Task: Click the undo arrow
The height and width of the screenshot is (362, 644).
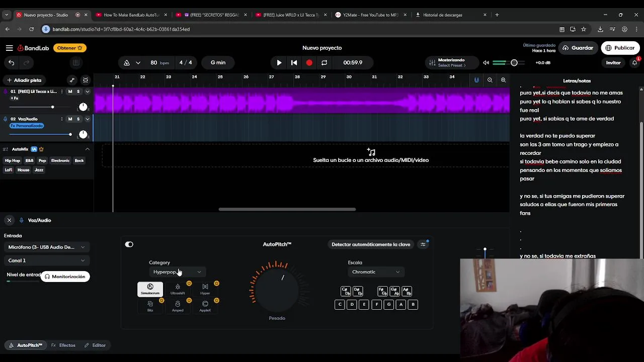Action: click(12, 63)
